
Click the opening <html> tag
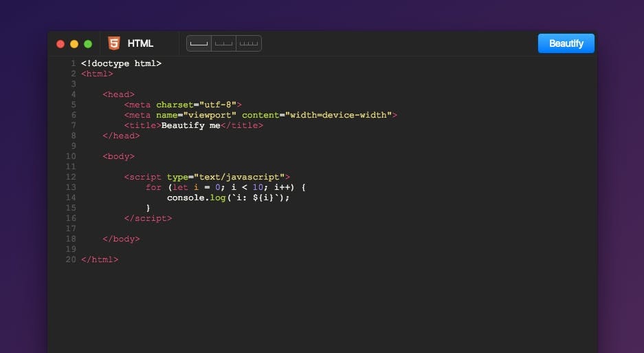point(97,74)
